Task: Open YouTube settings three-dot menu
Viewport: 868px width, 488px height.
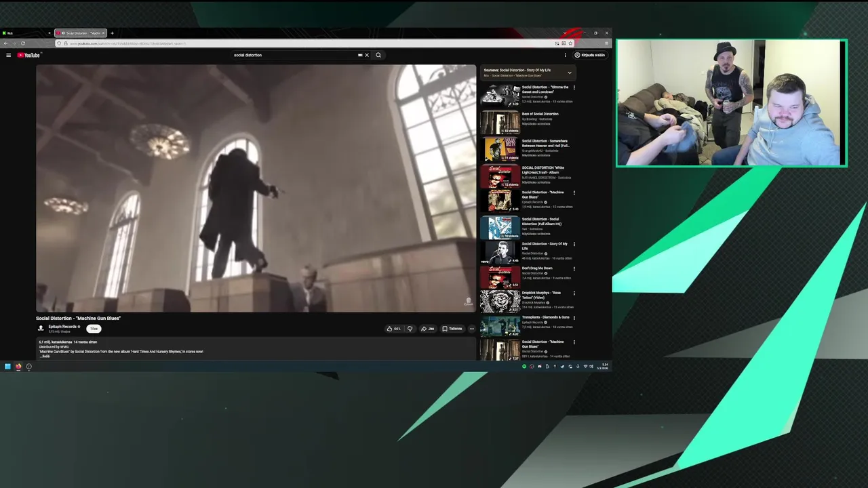Action: pos(567,55)
